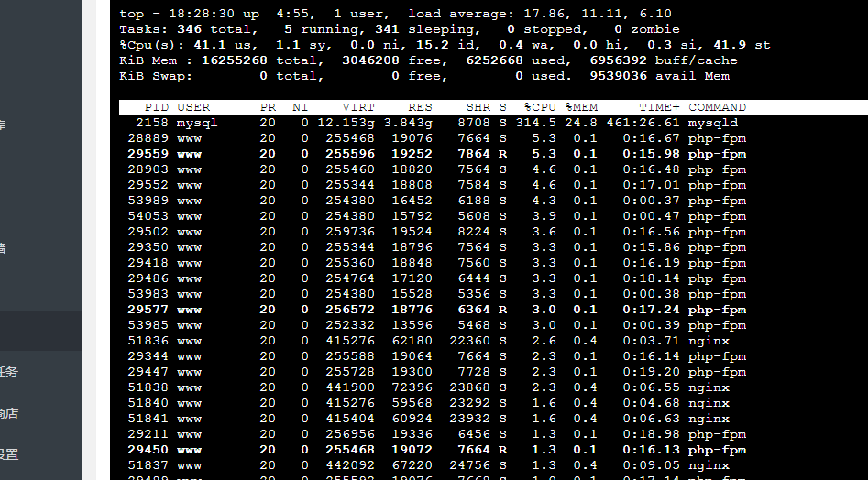Click PID 53985 in the list
Screen dimensions: 868x480
[x=148, y=325]
